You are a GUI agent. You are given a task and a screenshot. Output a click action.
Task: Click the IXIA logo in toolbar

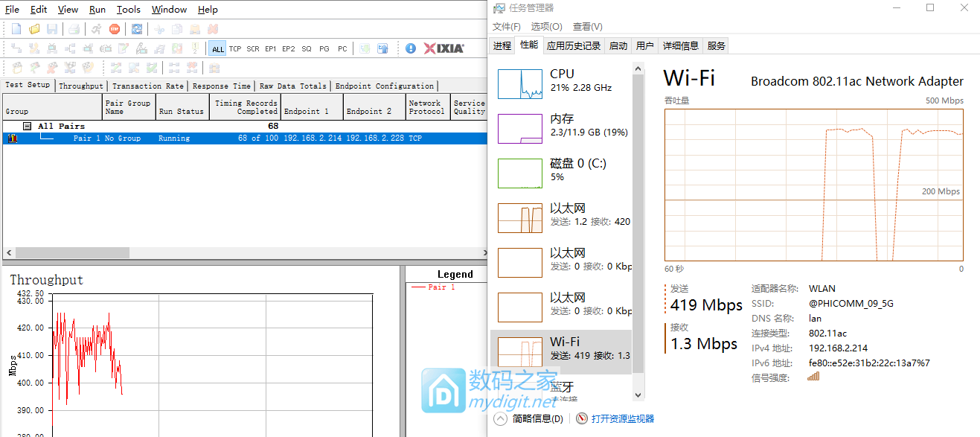pyautogui.click(x=443, y=48)
